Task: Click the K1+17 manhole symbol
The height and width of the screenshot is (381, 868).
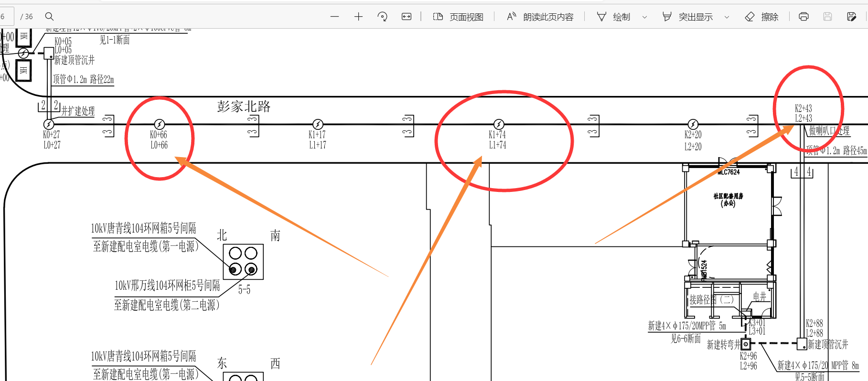Action: [x=318, y=124]
